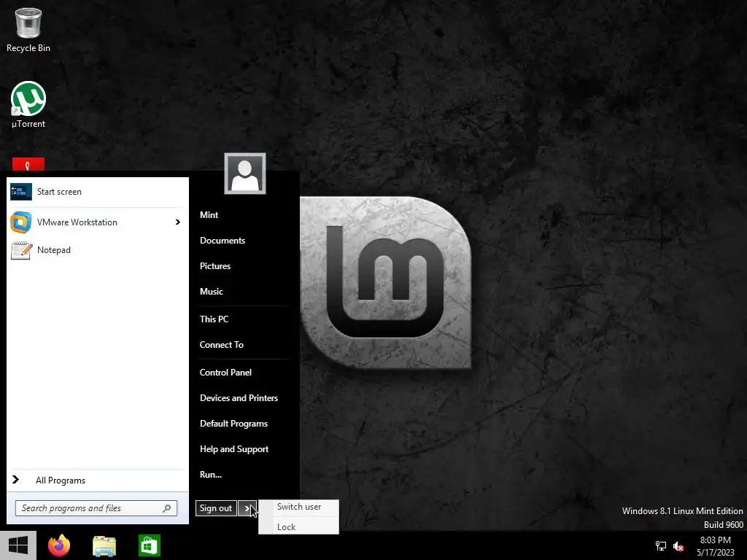Open Firefox from the taskbar
This screenshot has width=747, height=560.
click(x=59, y=545)
